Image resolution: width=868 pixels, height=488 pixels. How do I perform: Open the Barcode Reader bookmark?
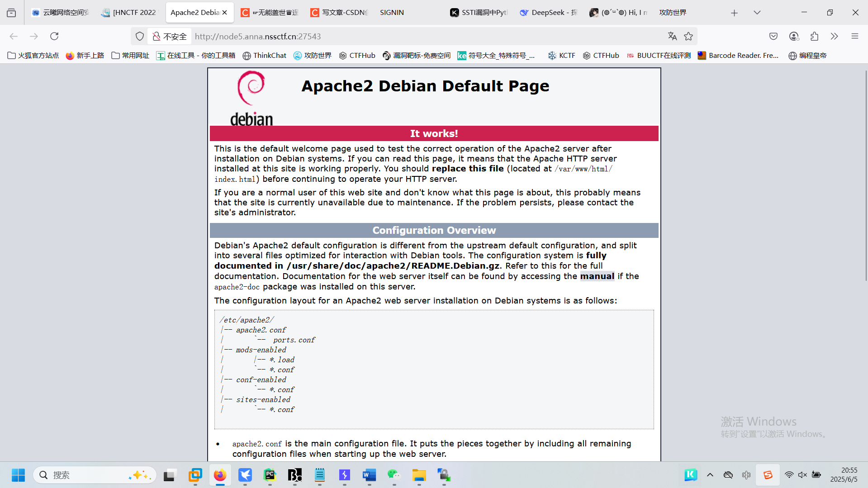tap(738, 56)
